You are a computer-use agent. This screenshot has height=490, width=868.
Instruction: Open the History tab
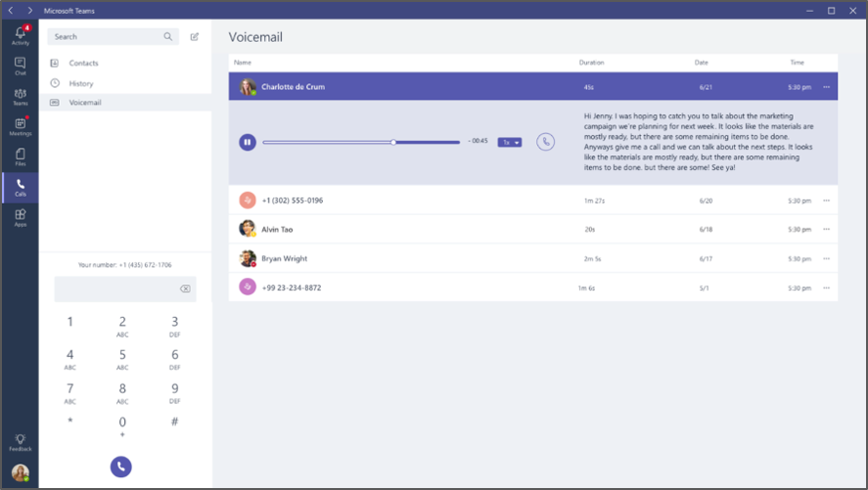click(81, 83)
